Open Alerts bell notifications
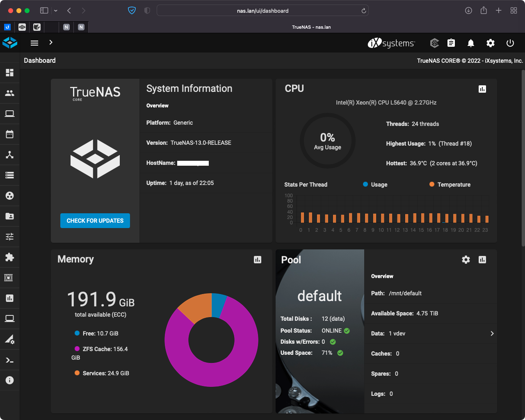 point(471,43)
